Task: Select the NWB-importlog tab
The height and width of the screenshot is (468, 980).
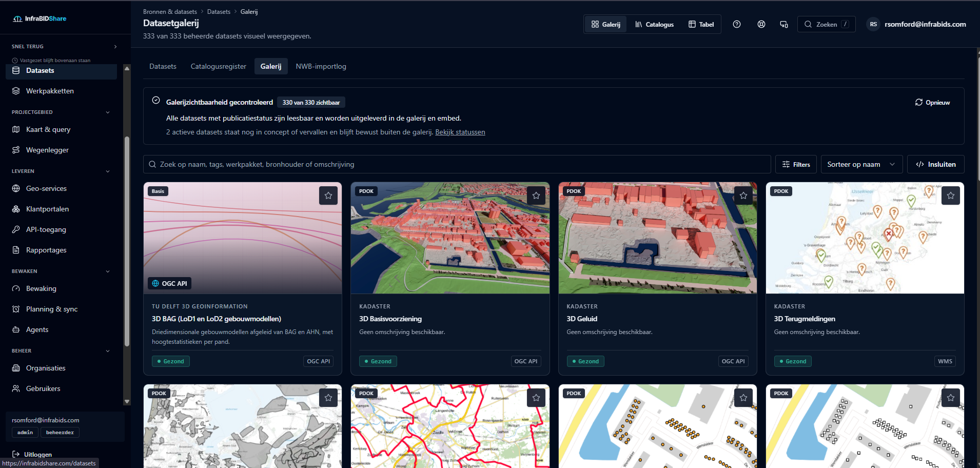Action: (x=321, y=66)
